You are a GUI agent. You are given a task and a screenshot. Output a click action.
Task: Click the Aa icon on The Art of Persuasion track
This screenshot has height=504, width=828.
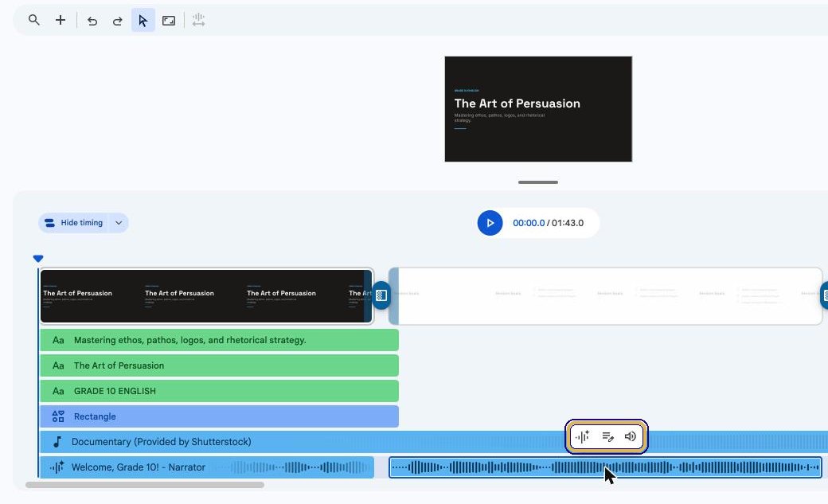[58, 365]
